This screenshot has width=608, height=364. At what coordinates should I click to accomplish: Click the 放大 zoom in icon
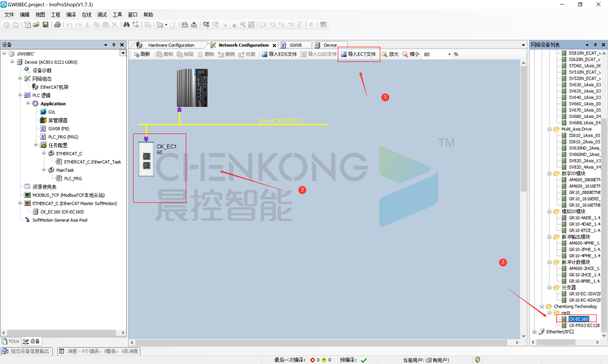click(x=385, y=54)
